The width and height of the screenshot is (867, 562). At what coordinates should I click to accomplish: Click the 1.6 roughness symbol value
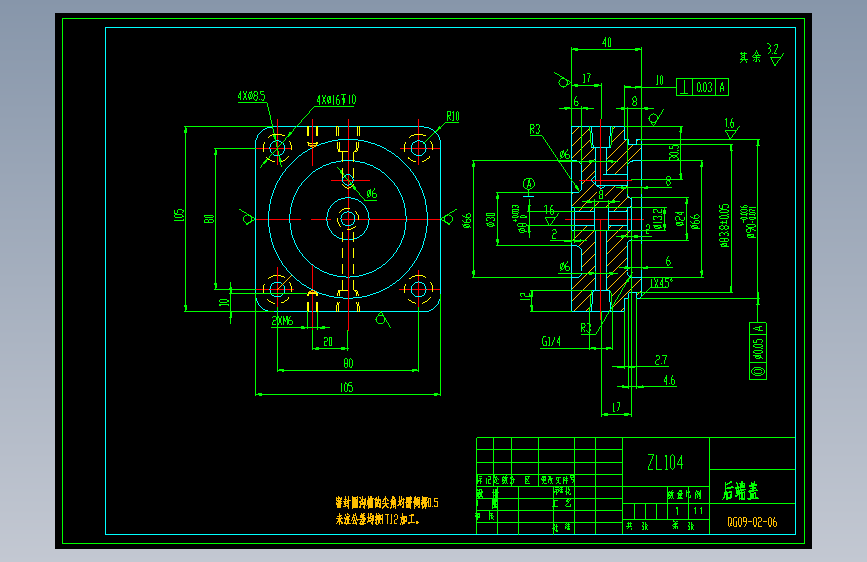[729, 123]
